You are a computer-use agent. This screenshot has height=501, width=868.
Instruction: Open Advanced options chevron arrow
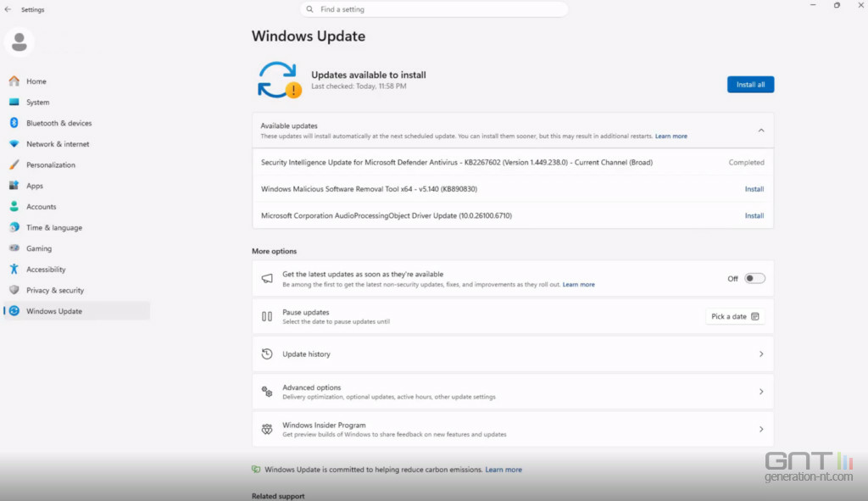pyautogui.click(x=760, y=392)
